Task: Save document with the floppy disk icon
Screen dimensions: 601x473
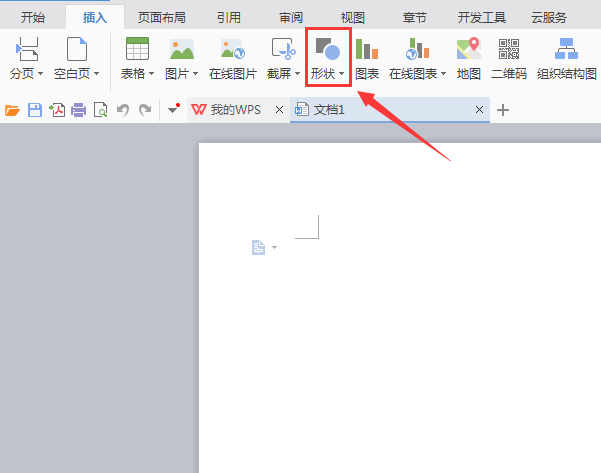Action: pos(35,110)
